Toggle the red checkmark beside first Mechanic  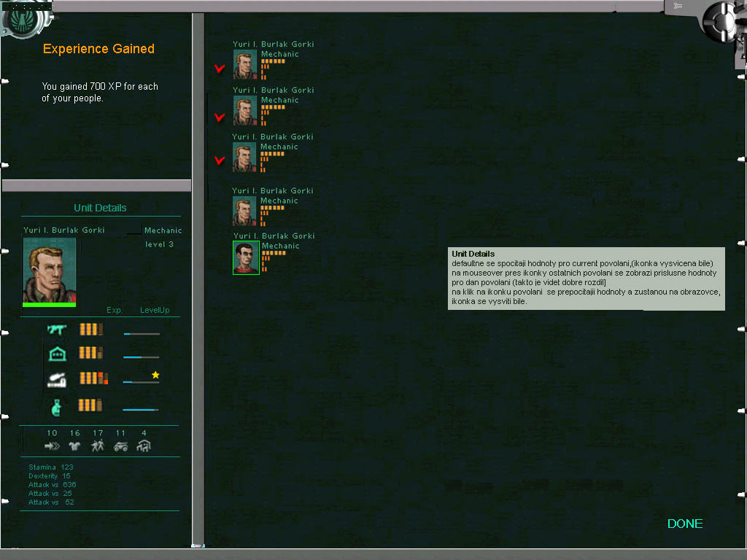pos(220,69)
